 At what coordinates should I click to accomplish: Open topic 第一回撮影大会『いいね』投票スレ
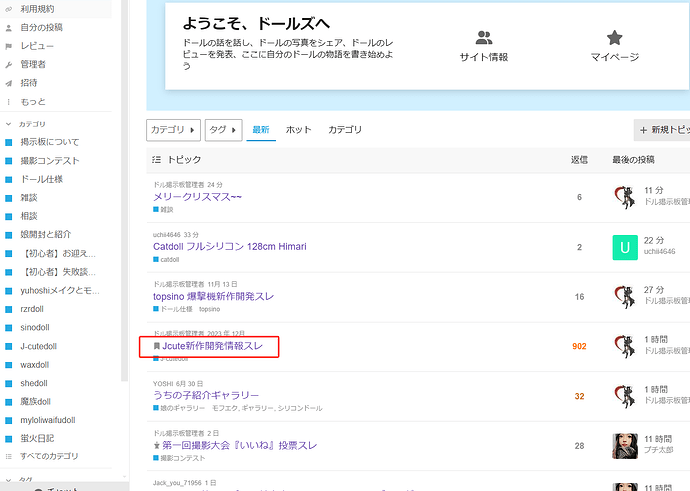point(240,445)
